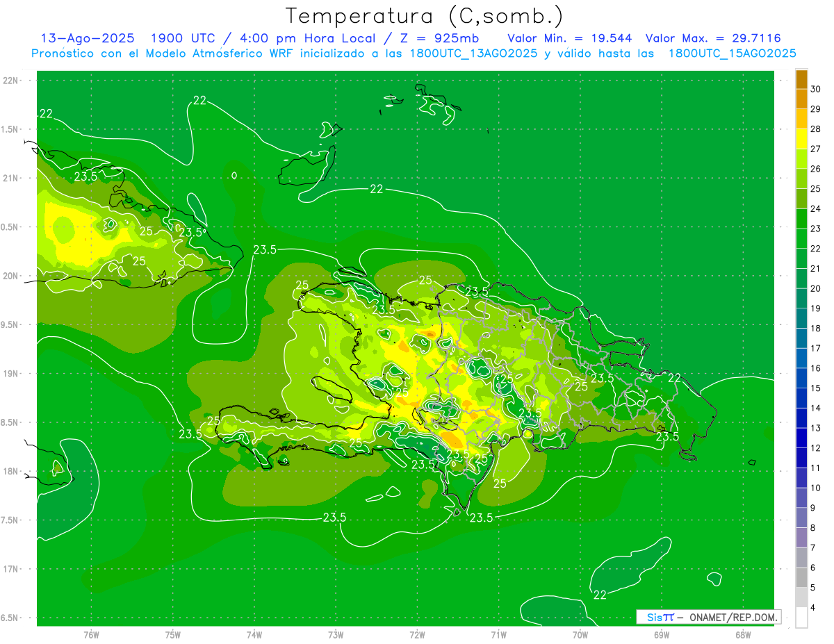Click the color bar label "20"
834x644 pixels.
coord(816,288)
